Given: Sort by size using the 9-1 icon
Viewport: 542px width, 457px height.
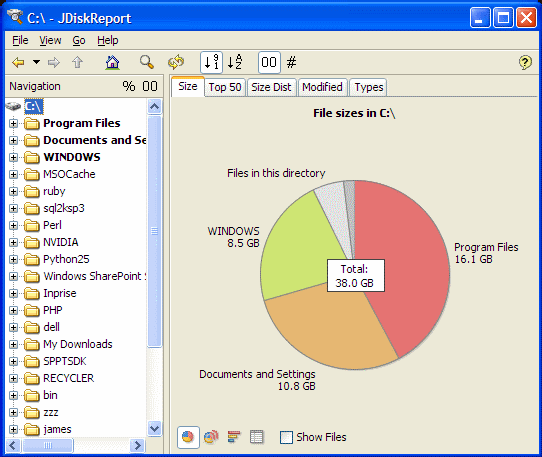Looking at the screenshot, I should (x=212, y=62).
